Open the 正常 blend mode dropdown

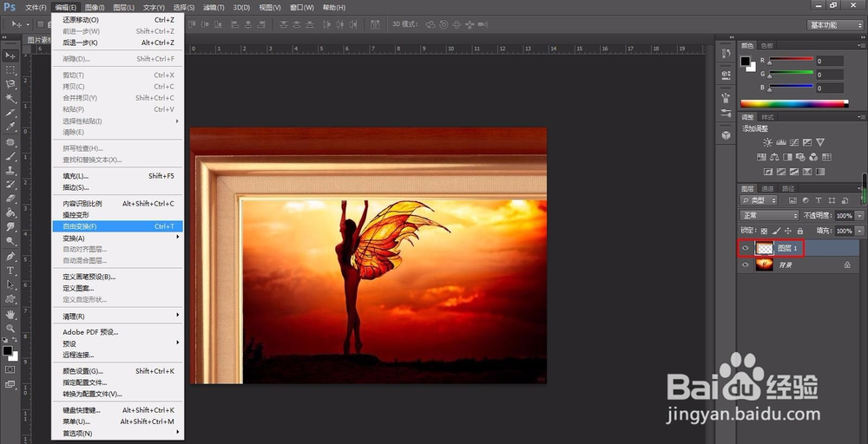coord(769,215)
